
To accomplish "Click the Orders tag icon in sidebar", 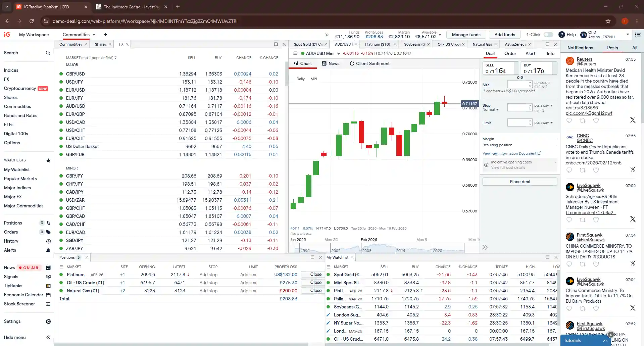I will coord(48,232).
